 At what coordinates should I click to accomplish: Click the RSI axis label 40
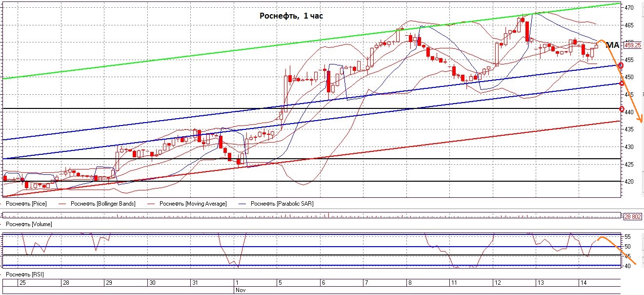click(627, 266)
